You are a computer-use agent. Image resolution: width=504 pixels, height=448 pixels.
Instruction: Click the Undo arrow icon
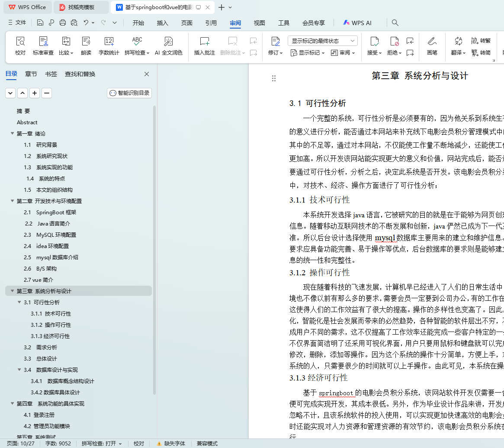click(86, 23)
